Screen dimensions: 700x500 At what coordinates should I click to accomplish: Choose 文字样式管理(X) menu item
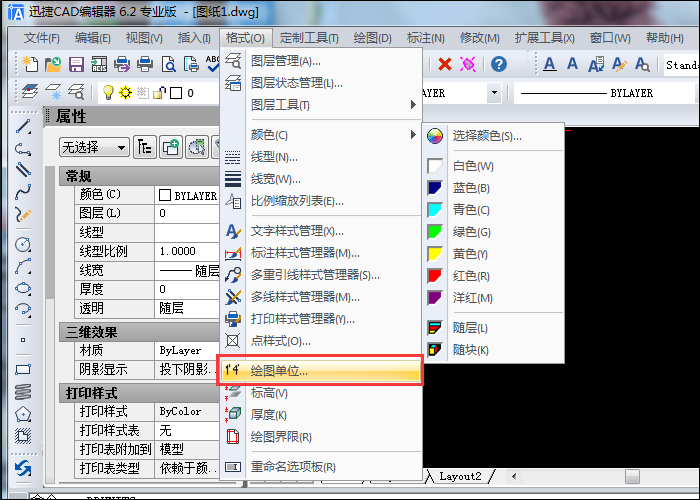pos(321,231)
